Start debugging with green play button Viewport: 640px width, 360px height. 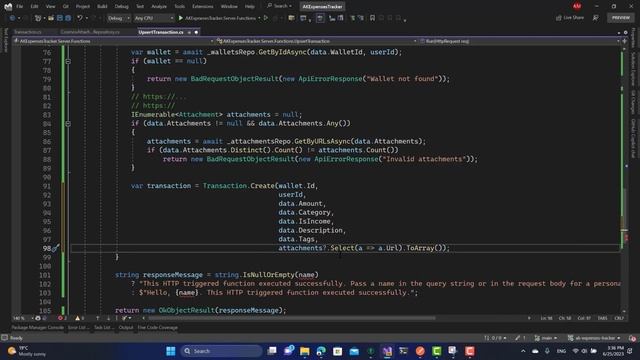click(x=180, y=18)
